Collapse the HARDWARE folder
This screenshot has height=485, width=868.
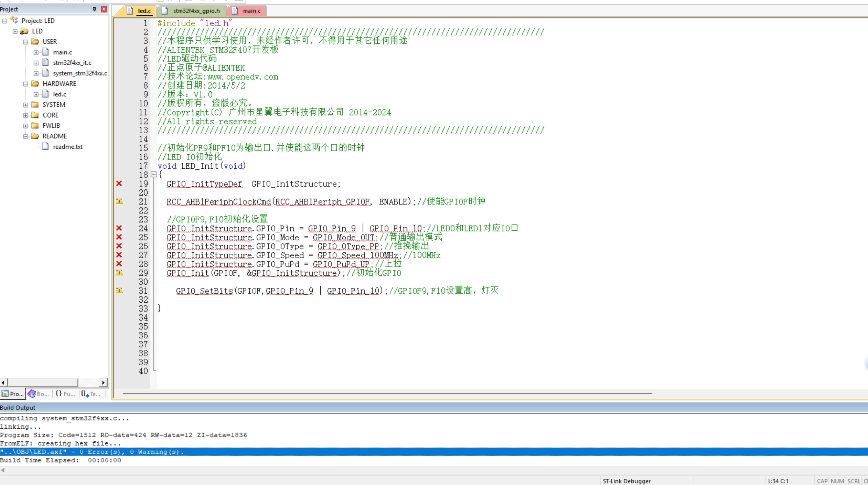pyautogui.click(x=26, y=84)
